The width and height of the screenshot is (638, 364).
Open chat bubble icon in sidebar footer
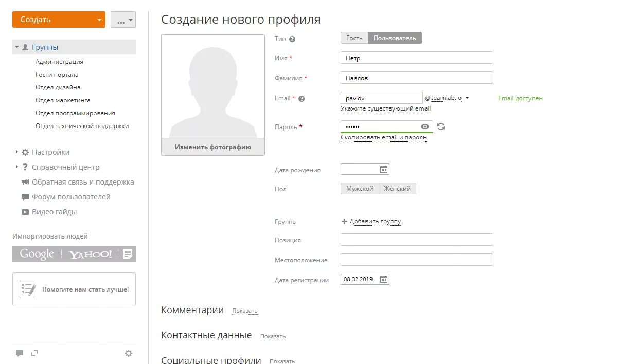point(20,353)
